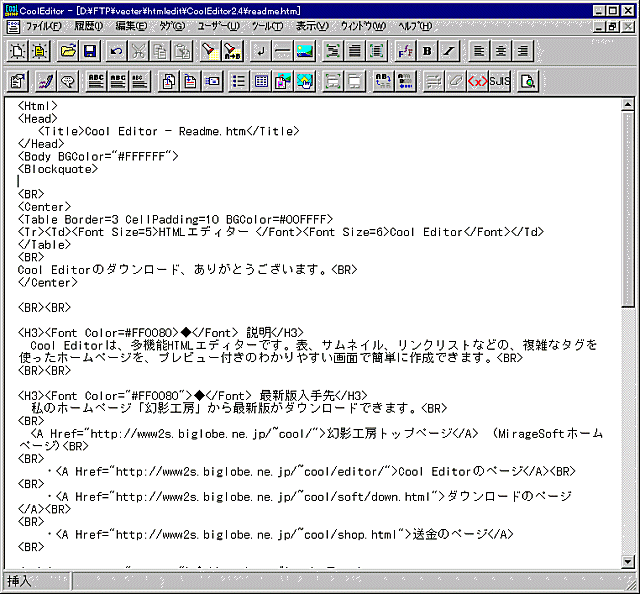This screenshot has width=640, height=594.
Task: Click the vertical scrollbar thumb
Action: point(628,209)
